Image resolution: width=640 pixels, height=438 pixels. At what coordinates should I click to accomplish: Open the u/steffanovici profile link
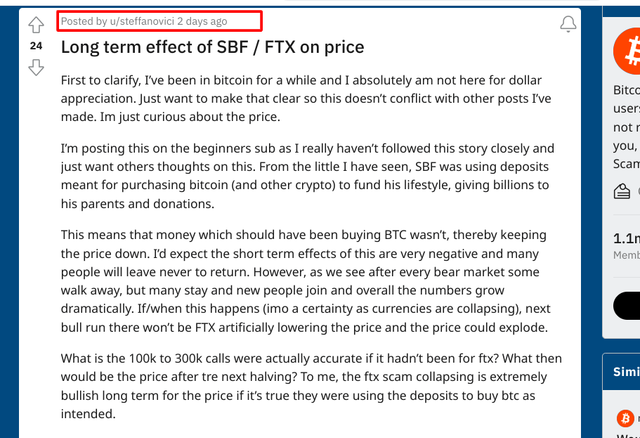[142, 21]
